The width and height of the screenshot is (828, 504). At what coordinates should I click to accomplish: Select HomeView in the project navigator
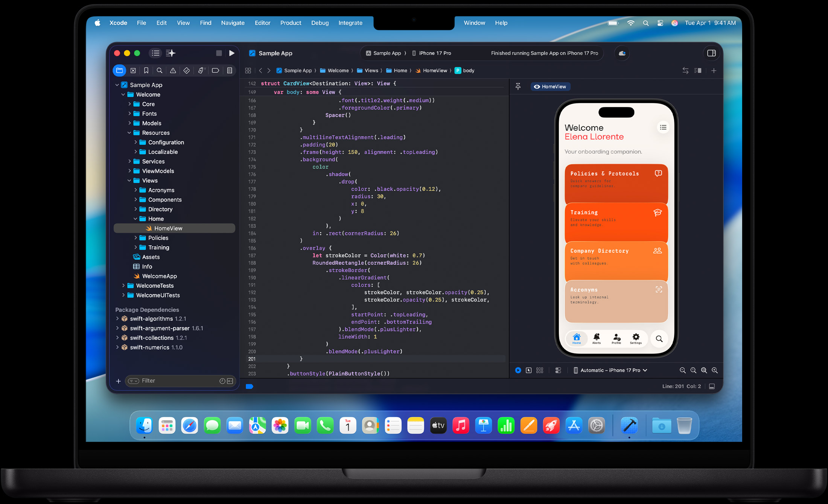coord(168,228)
